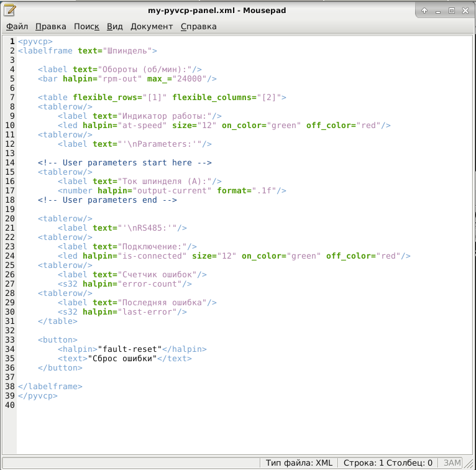
Task: Open the Файл menu
Action: (17, 26)
